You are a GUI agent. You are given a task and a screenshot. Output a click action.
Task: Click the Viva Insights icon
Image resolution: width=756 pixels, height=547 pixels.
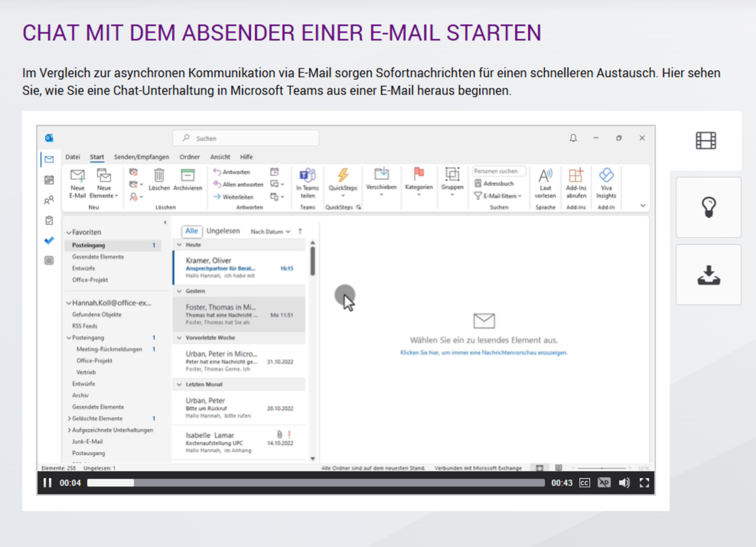[x=606, y=176]
